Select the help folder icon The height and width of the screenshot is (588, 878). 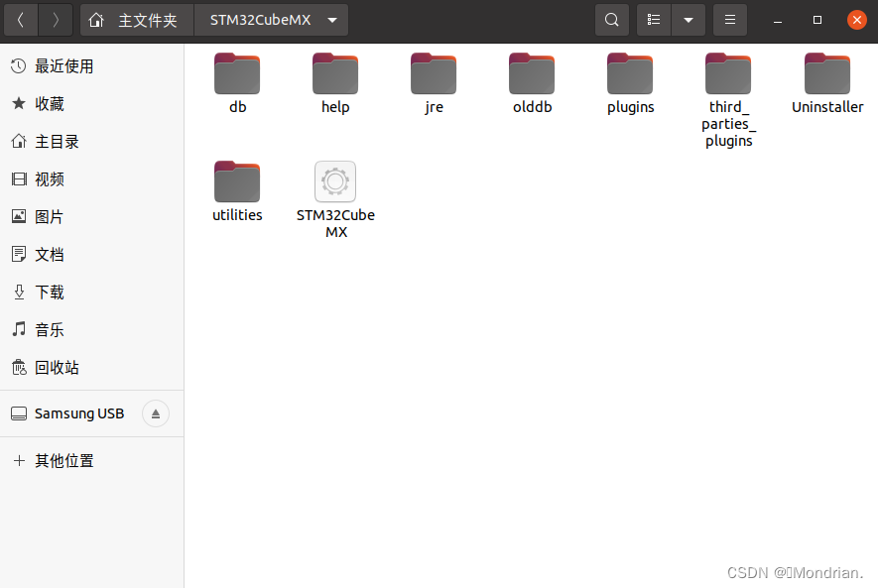tap(335, 73)
